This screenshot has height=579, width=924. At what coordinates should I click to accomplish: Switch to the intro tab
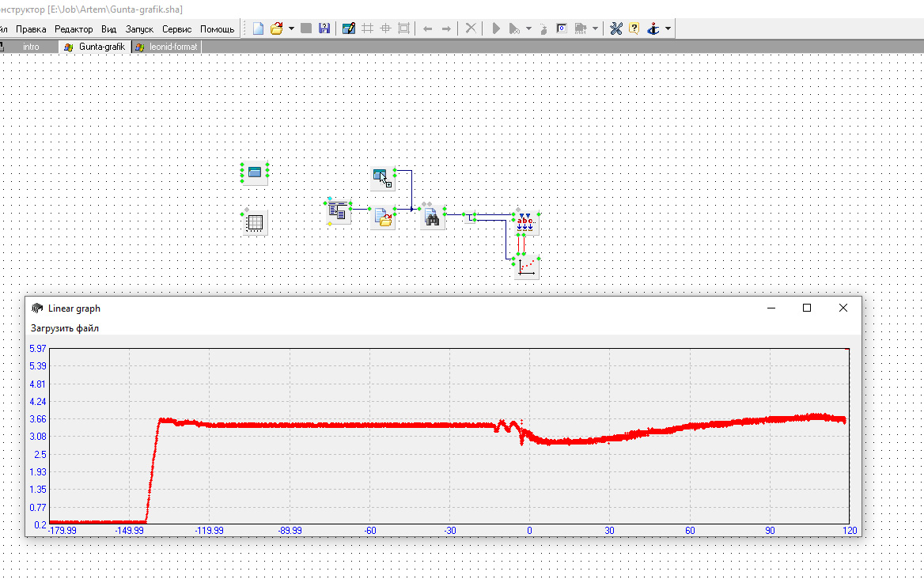pos(31,47)
